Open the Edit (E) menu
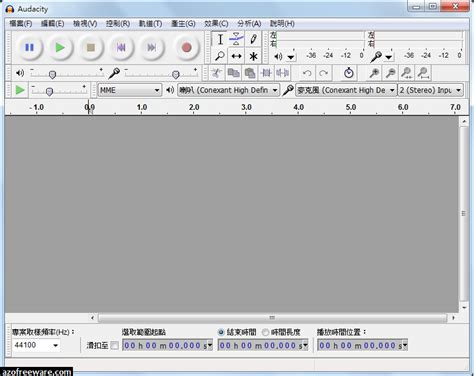474x376 pixels. (x=52, y=24)
